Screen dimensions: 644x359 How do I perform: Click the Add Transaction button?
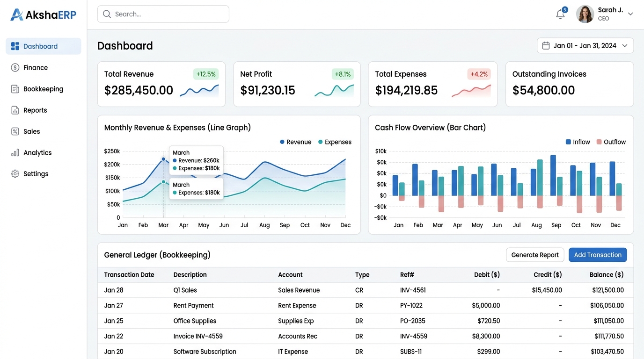coord(598,255)
